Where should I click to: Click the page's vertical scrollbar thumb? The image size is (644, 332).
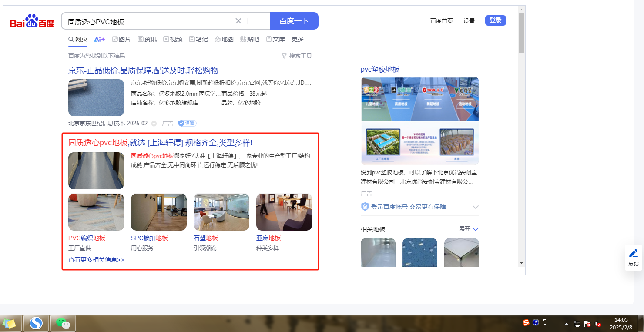tap(521, 33)
